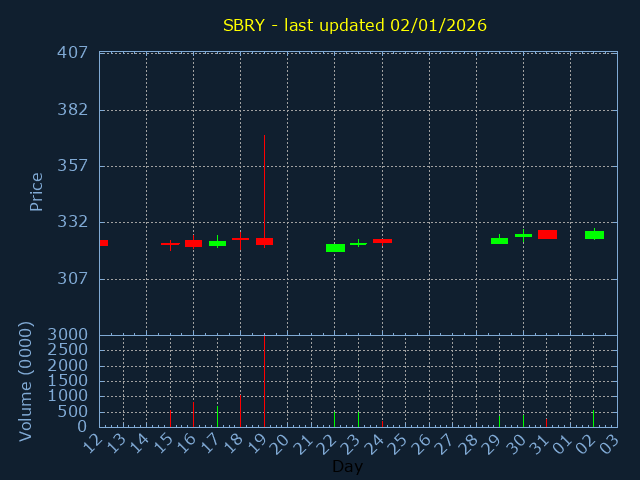Select the 3000 volume axis label
Image resolution: width=640 pixels, height=480 pixels.
tap(68, 334)
